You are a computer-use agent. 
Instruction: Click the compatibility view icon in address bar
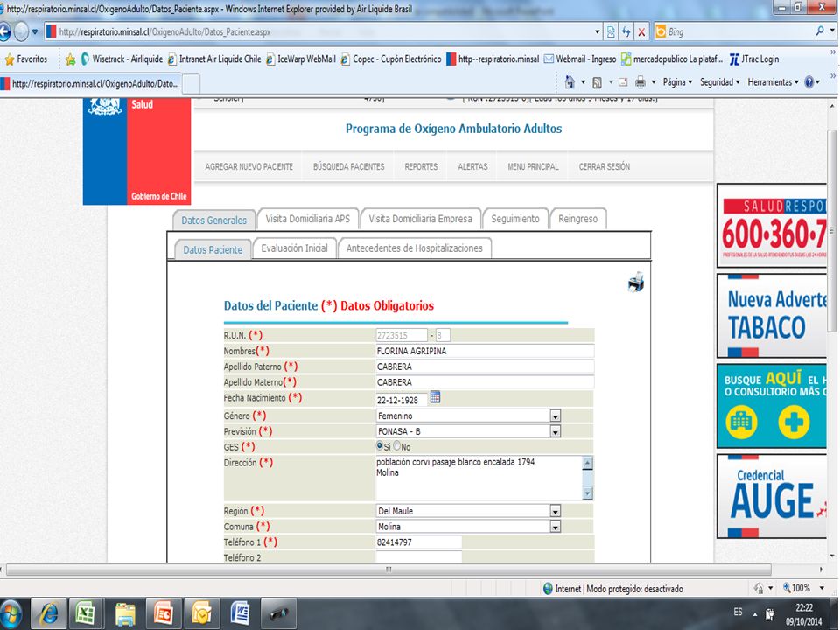pyautogui.click(x=611, y=32)
